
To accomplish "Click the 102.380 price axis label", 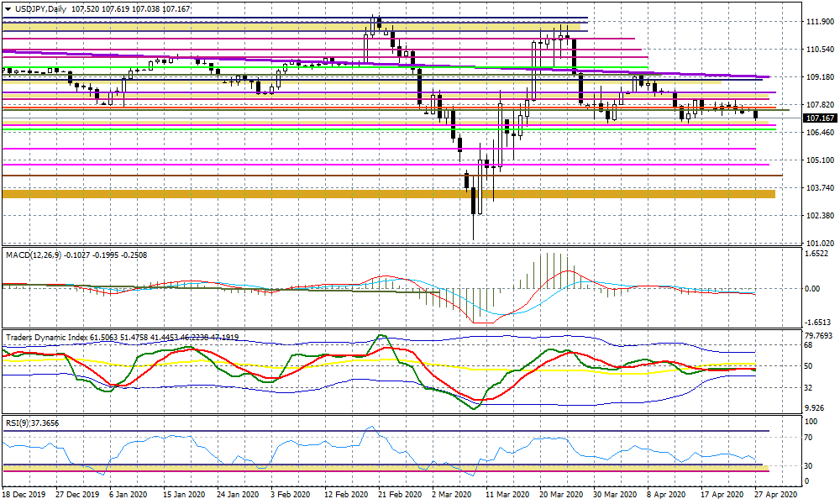I will coord(820,215).
